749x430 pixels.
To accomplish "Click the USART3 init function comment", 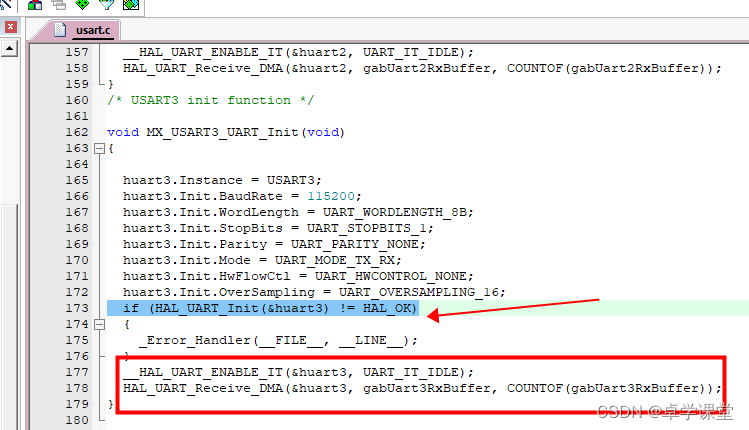I will coord(211,100).
